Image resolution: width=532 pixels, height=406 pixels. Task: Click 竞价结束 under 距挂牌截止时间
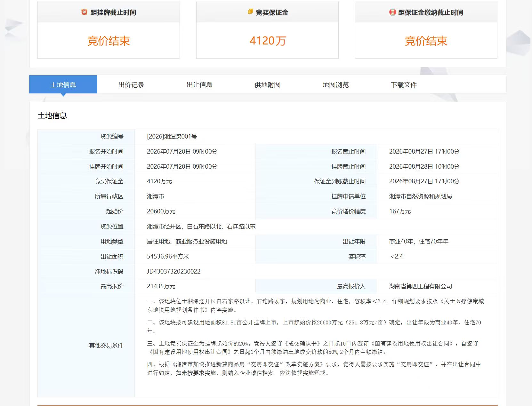click(109, 41)
